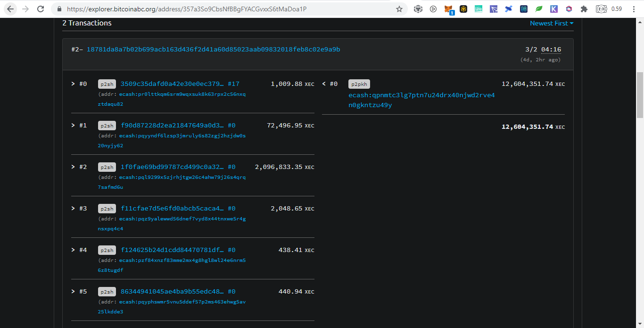Open the Binance Chain wallet extension
The height and width of the screenshot is (328, 644).
click(463, 9)
